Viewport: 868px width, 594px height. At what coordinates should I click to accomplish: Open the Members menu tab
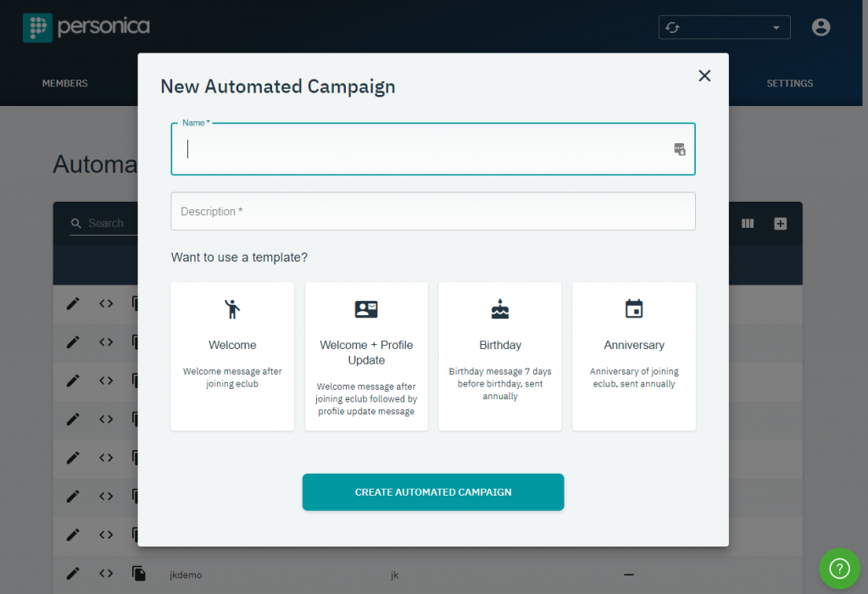[65, 84]
